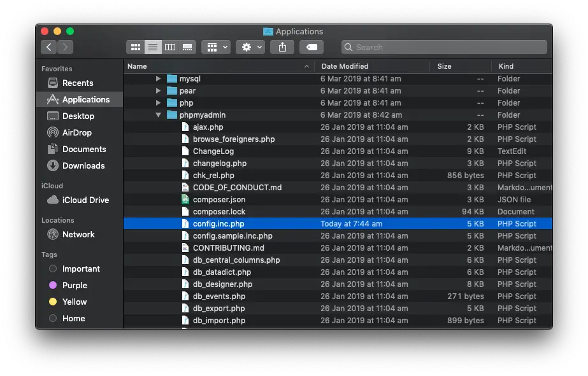Select the CODE_OF_CONDUCT.md file icon
Screen dimensions: 588x376
click(x=185, y=187)
